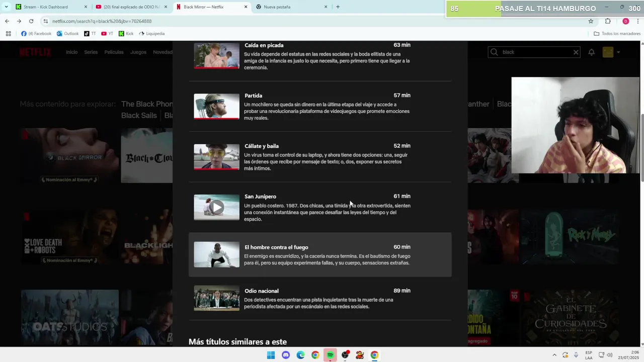Open the browser extensions menu
644x362 pixels.
click(608, 21)
